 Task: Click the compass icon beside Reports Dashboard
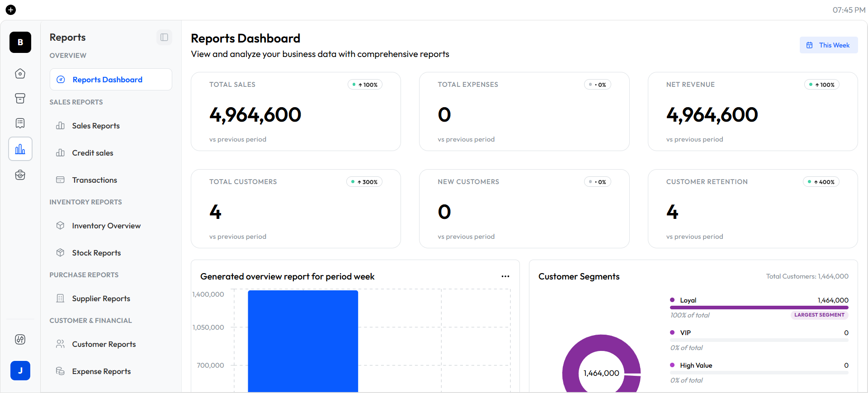(61, 80)
